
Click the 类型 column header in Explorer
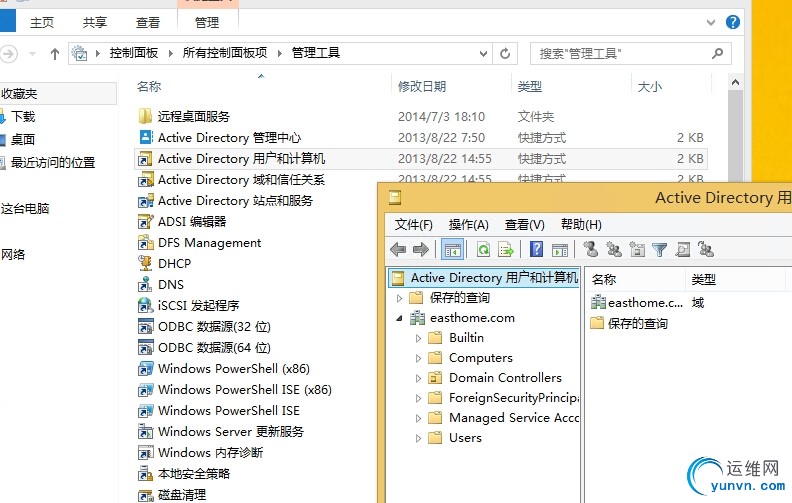click(x=530, y=86)
